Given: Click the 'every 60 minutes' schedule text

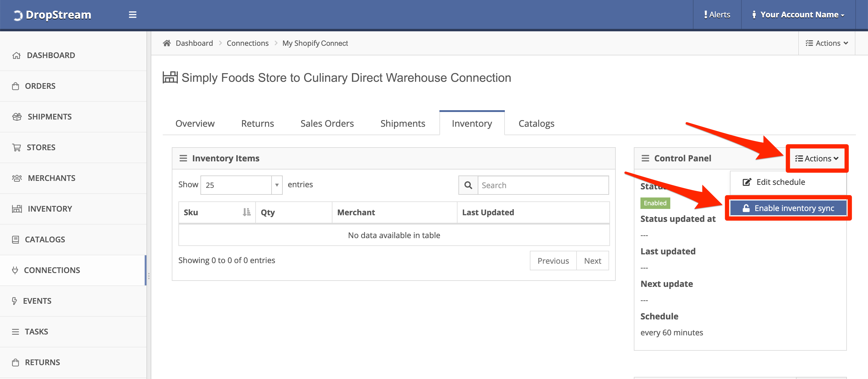Looking at the screenshot, I should point(671,333).
